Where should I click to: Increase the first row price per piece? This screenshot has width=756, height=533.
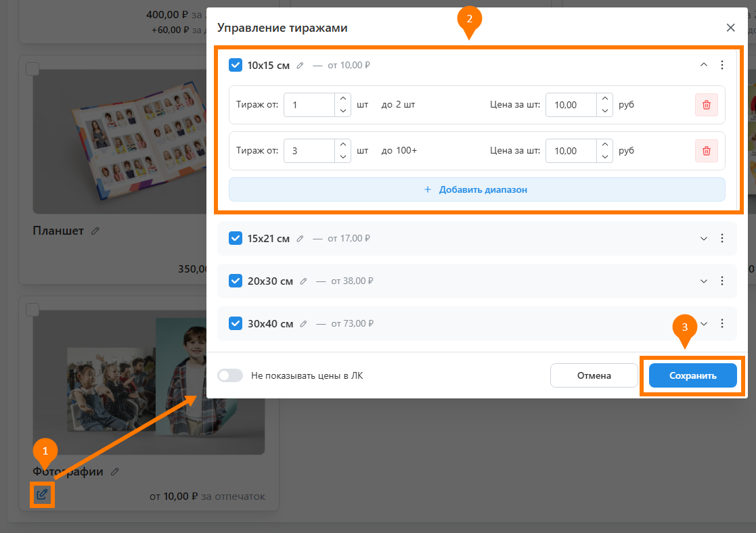point(604,99)
